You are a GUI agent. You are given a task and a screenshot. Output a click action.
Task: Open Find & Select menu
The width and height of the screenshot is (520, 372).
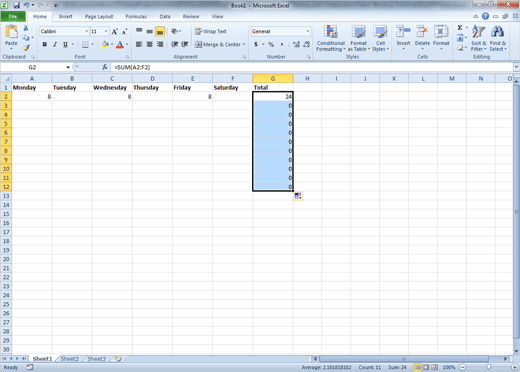498,38
